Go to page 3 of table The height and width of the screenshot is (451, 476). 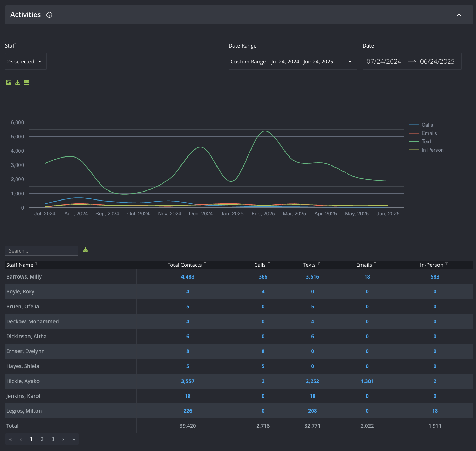[53, 439]
